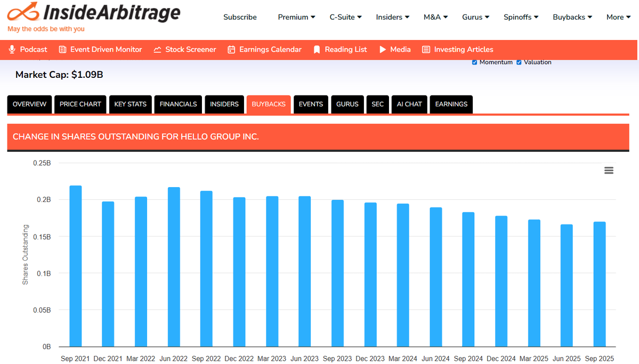Toggle the Valuation checkbox
Viewport: 639px width, 364px height.
click(519, 62)
